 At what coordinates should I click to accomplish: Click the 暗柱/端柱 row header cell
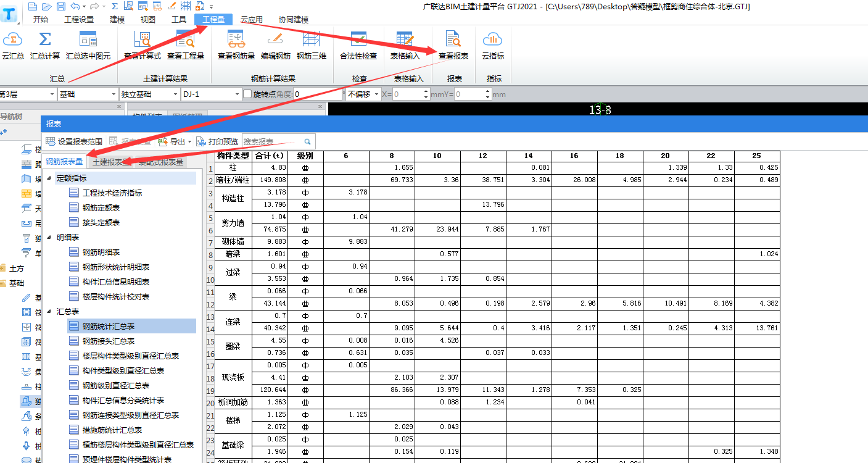pos(233,180)
